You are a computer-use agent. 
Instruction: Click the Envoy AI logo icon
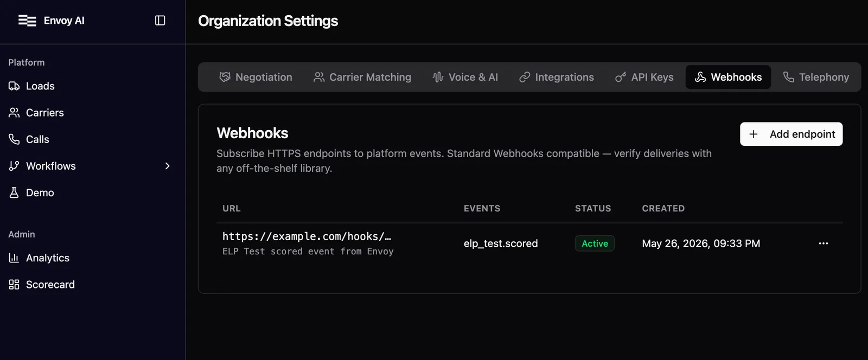point(27,21)
